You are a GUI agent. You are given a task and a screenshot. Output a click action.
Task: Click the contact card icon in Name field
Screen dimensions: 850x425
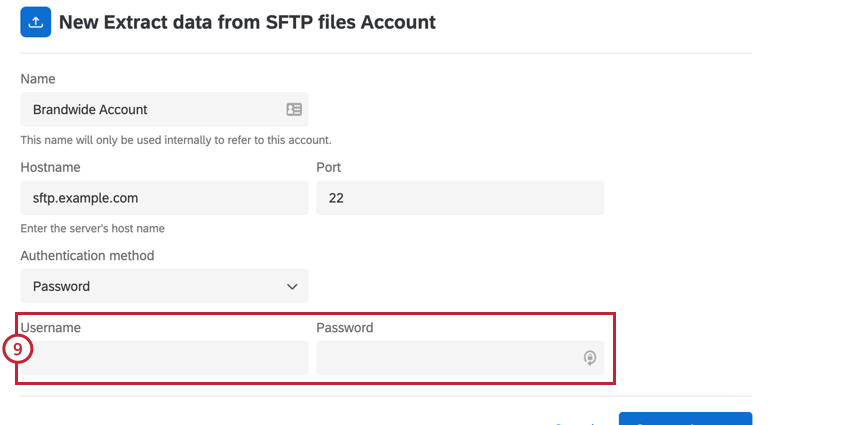(294, 109)
